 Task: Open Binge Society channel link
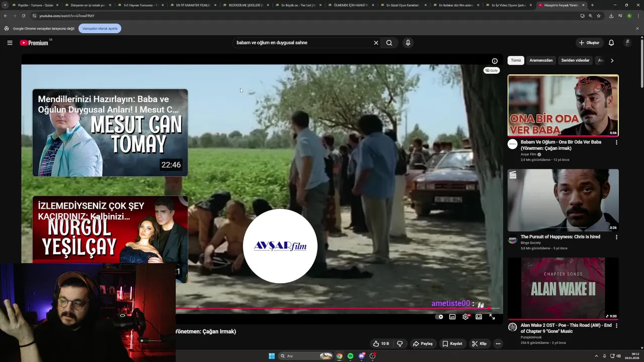pyautogui.click(x=531, y=243)
